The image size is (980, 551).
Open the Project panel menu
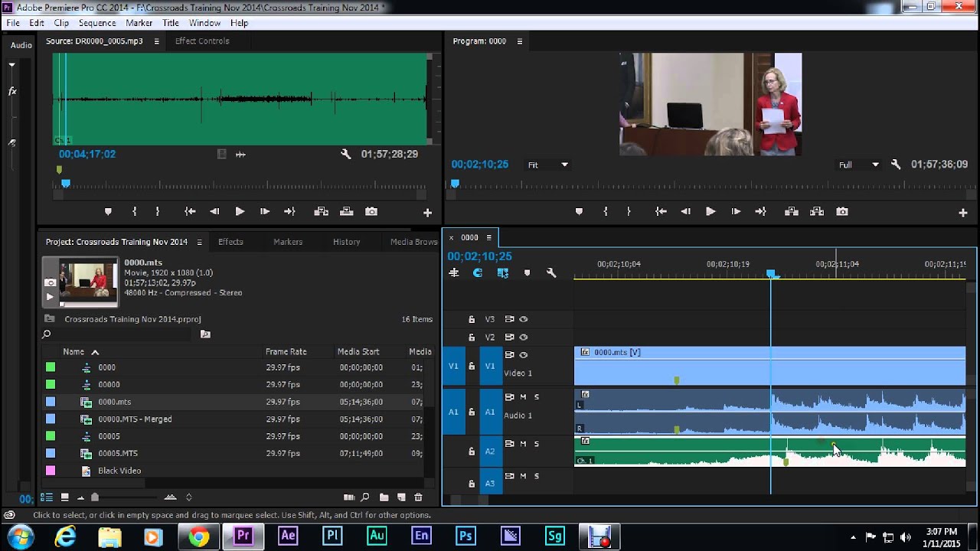[x=199, y=242]
